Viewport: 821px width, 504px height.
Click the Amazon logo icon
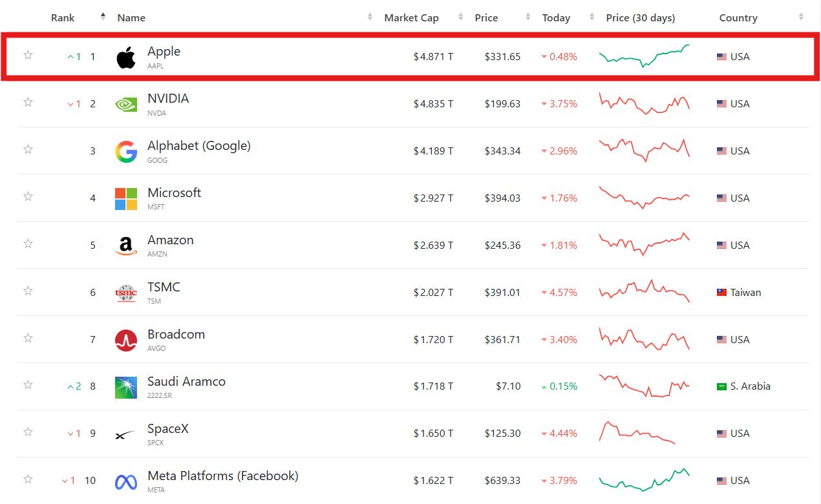126,246
